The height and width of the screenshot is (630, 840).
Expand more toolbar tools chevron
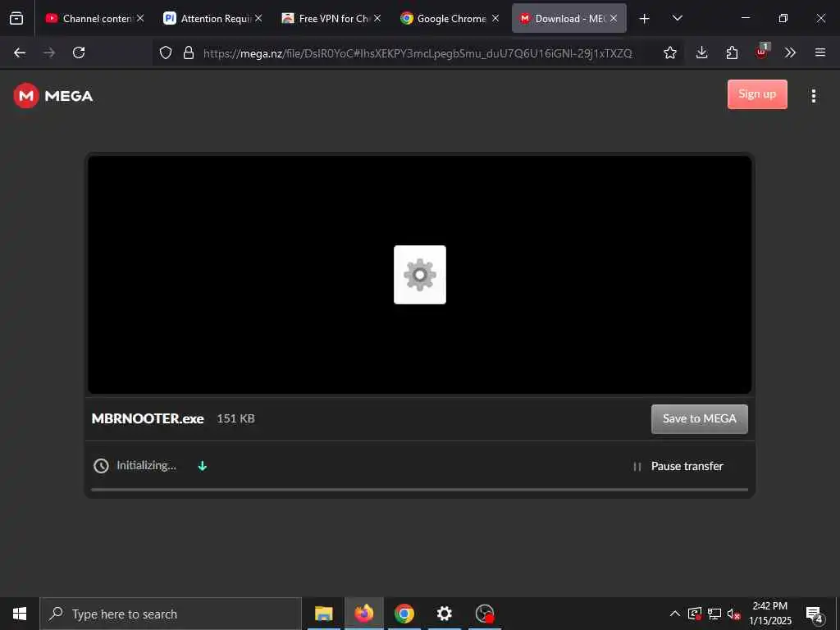pos(790,52)
